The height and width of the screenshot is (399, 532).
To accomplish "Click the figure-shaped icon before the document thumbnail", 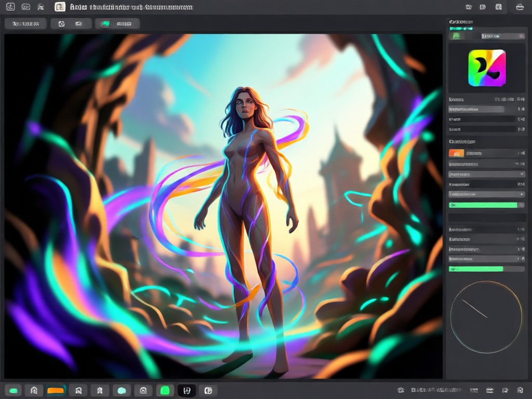I will pyautogui.click(x=41, y=7).
